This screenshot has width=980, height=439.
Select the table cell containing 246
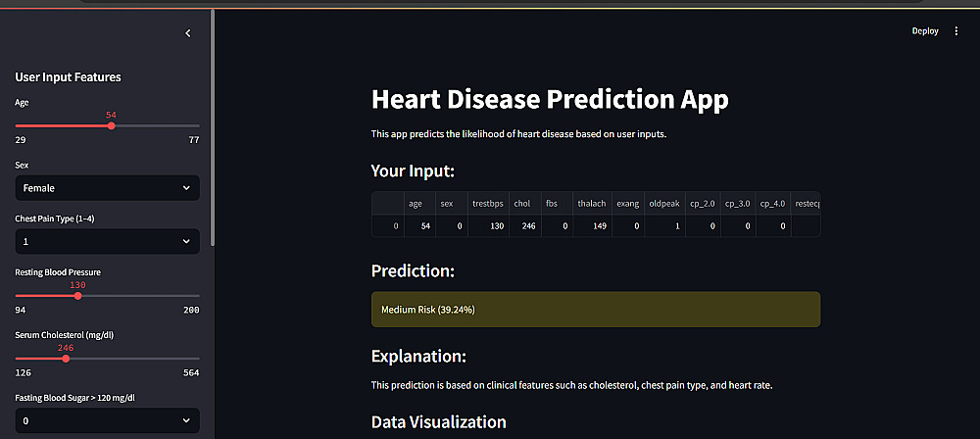coord(522,226)
